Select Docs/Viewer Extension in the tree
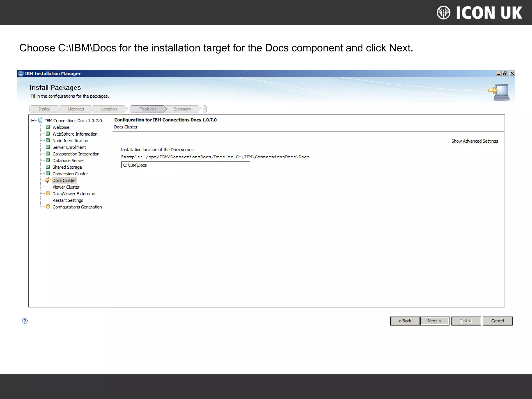 click(x=74, y=194)
